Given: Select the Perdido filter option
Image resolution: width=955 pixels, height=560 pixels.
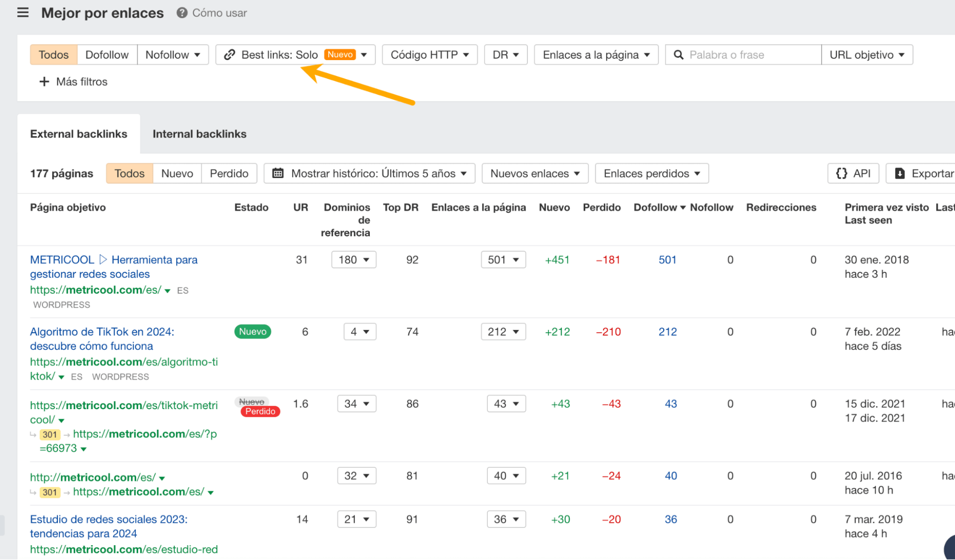Looking at the screenshot, I should pyautogui.click(x=229, y=173).
